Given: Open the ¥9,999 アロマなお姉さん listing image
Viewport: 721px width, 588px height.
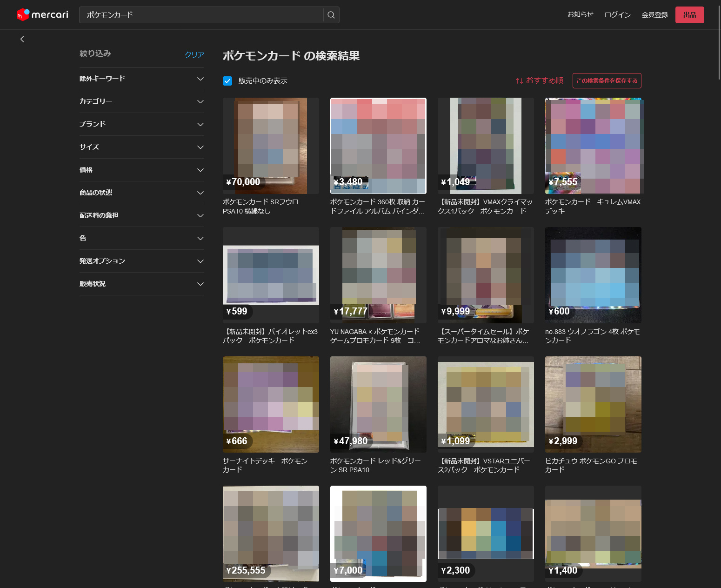Looking at the screenshot, I should tap(486, 275).
